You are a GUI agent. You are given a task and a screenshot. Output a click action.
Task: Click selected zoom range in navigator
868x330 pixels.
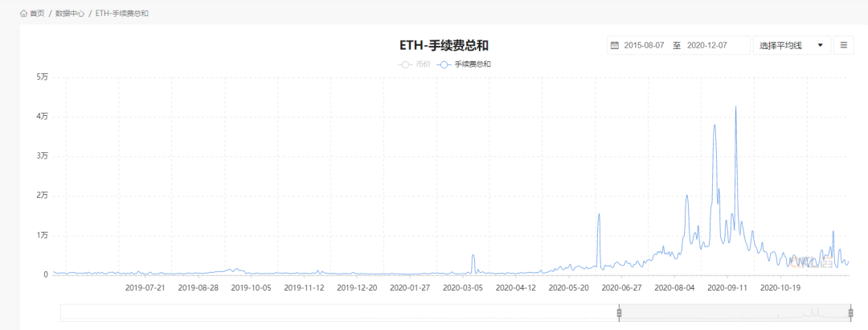tap(735, 312)
